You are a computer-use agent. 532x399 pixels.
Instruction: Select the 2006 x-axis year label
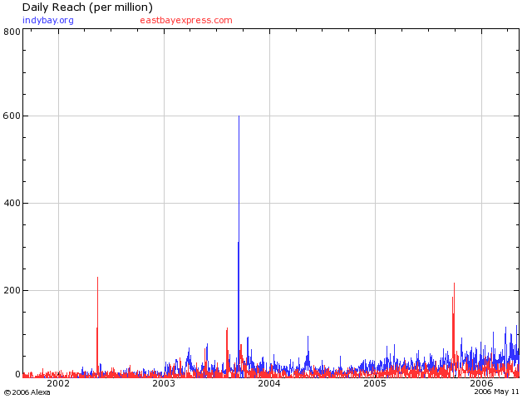click(x=481, y=384)
